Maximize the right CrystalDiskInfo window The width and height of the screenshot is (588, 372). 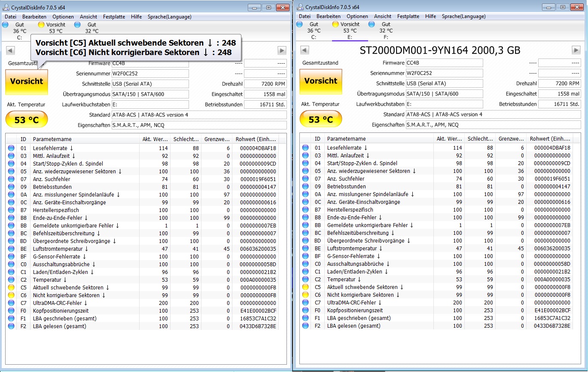point(562,7)
